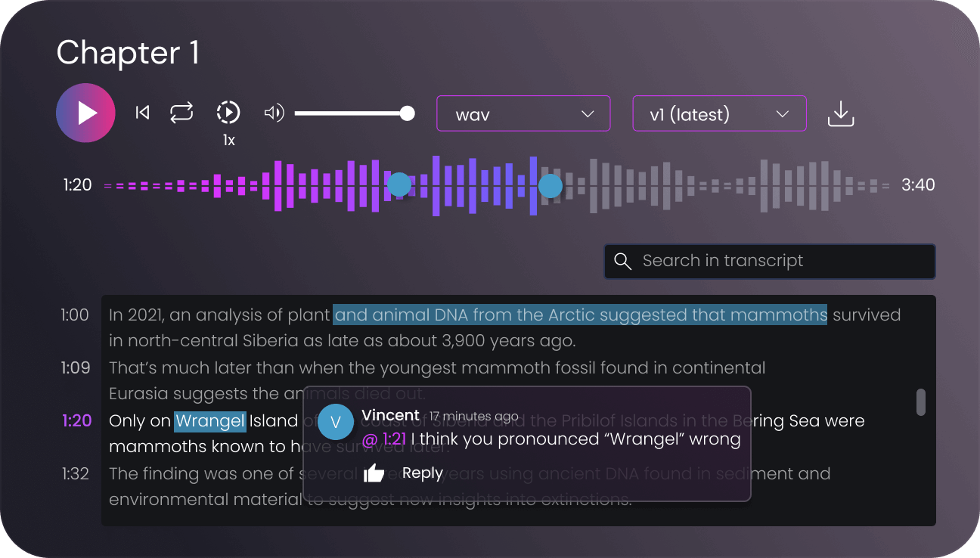Click the 3:40 end time label
Screen dimensions: 980x558
point(918,185)
